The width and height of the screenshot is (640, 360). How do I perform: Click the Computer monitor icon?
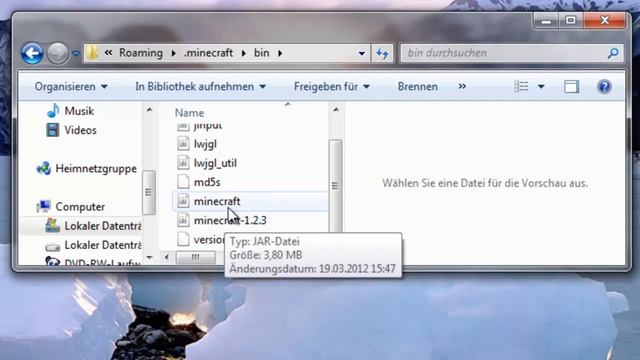coord(43,207)
